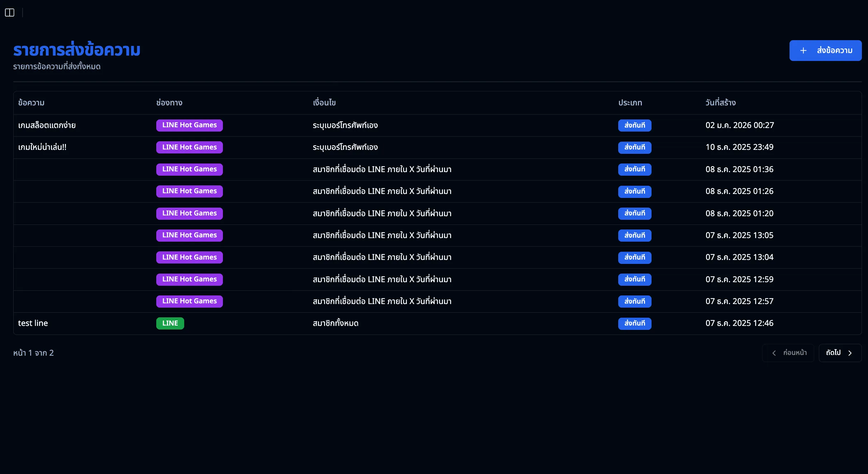Open the เกมใหม่น่าเล่น!! message entry
Image resolution: width=868 pixels, height=474 pixels.
click(42, 147)
